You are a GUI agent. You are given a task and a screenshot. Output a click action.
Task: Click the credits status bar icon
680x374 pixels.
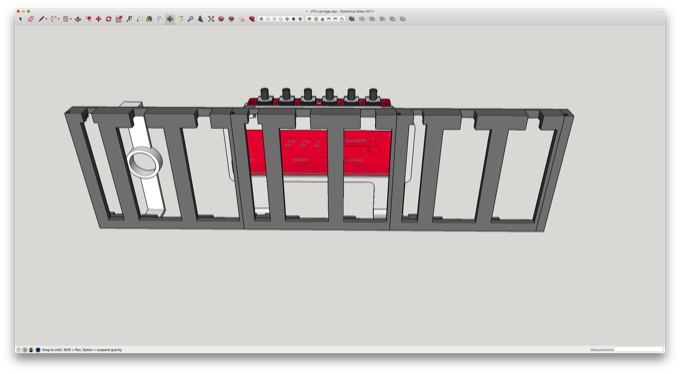tap(25, 350)
